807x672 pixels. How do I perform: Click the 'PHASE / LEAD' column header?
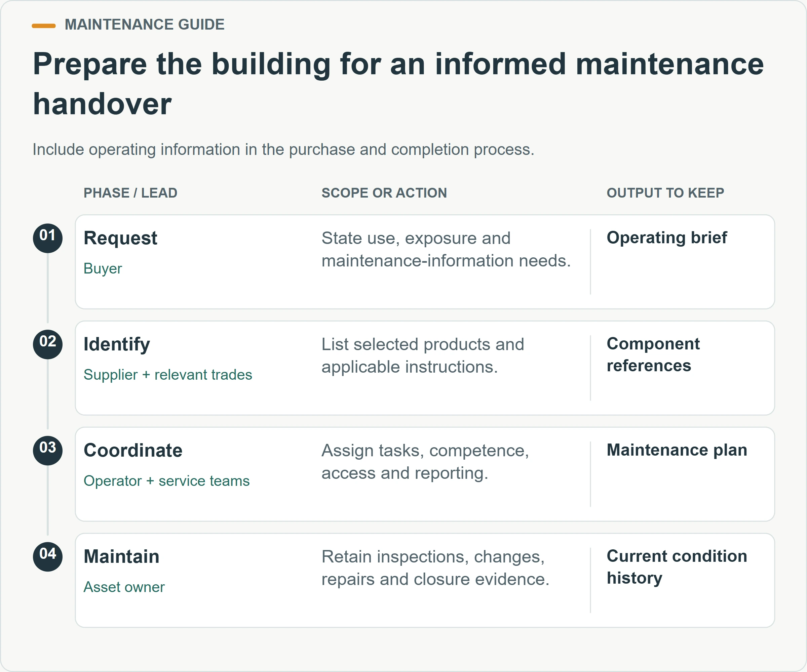pyautogui.click(x=131, y=193)
